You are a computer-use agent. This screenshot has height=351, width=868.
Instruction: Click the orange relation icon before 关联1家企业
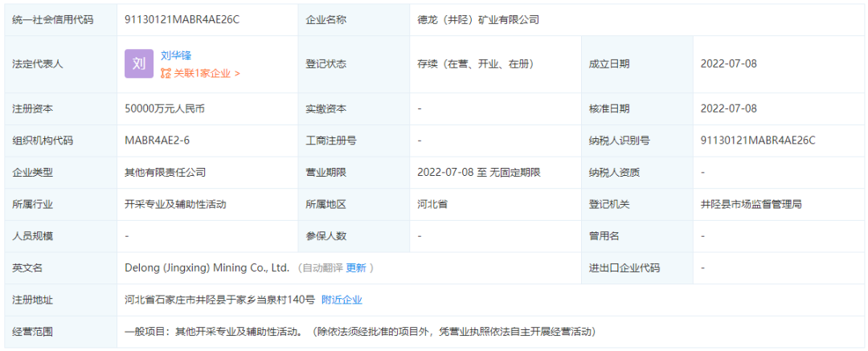tap(166, 73)
